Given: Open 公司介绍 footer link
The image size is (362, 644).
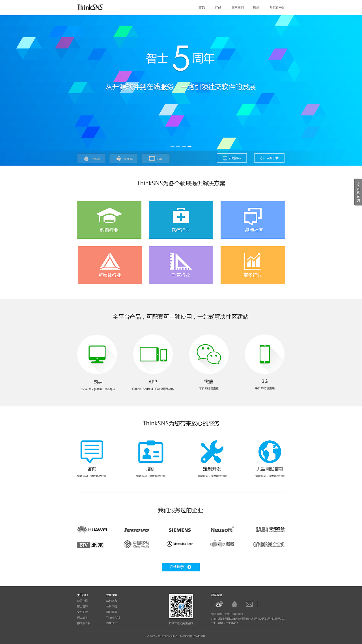Looking at the screenshot, I should (82, 601).
